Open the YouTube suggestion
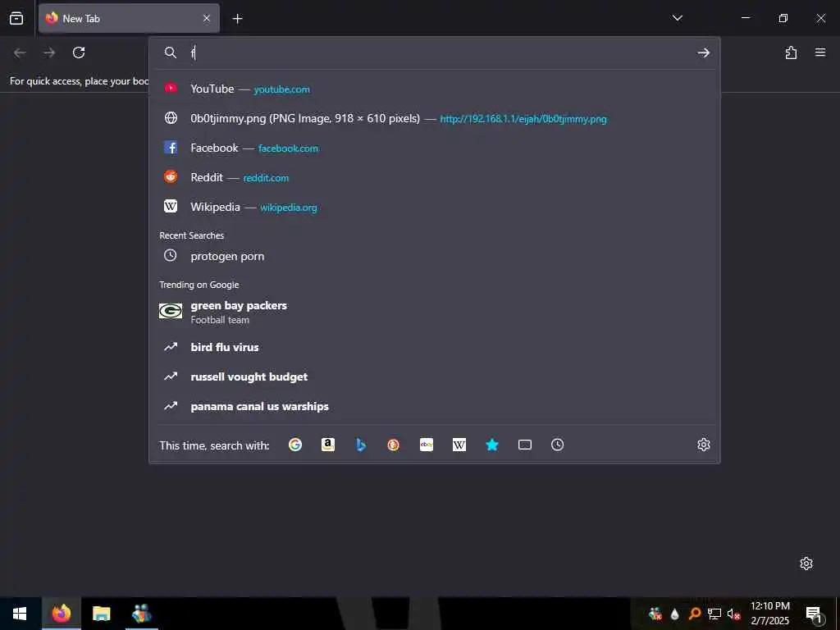The height and width of the screenshot is (630, 840). click(435, 89)
